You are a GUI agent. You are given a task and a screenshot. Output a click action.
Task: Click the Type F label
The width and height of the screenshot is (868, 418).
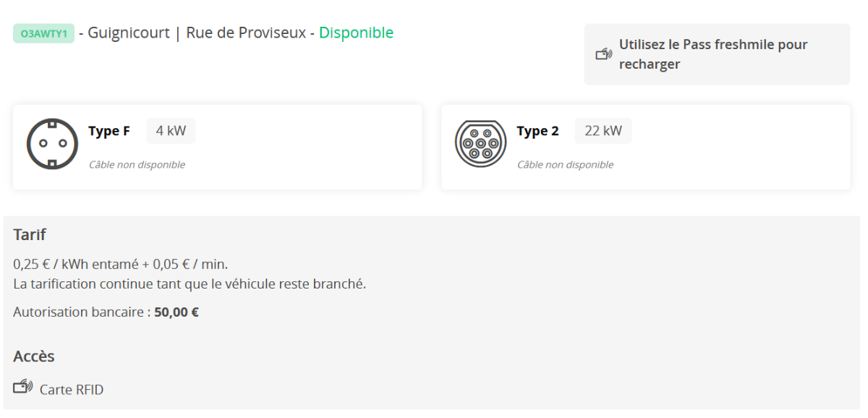[x=109, y=131]
